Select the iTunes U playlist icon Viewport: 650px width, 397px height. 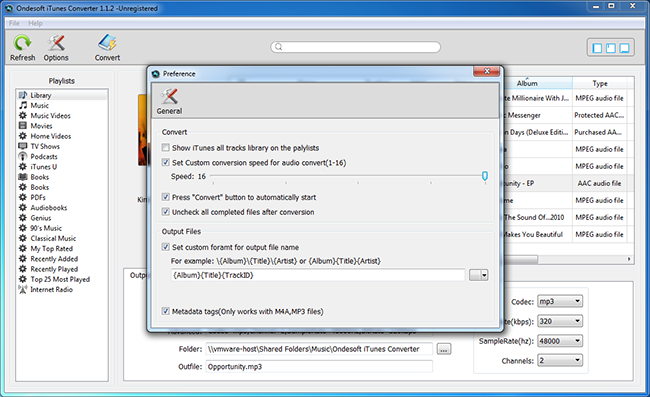point(23,167)
